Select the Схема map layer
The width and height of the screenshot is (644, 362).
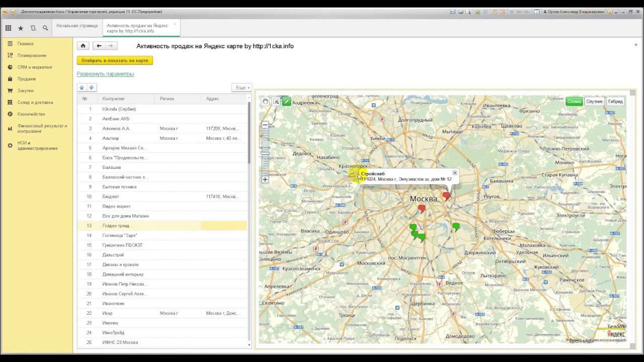(x=574, y=102)
